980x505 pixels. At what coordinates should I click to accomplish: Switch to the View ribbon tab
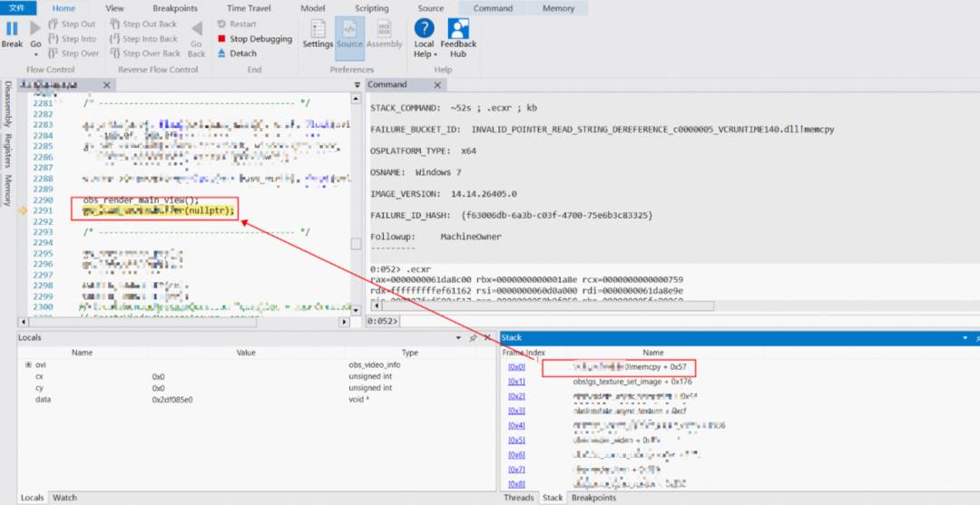(114, 9)
